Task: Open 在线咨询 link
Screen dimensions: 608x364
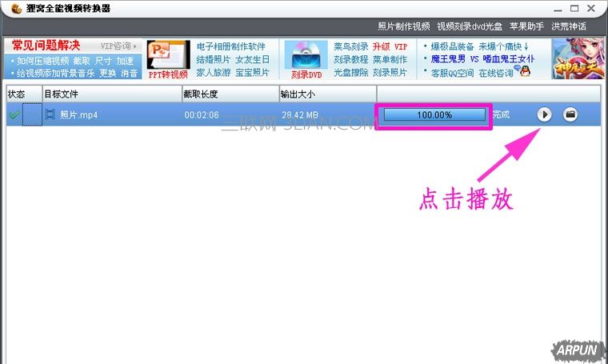Action: point(496,73)
